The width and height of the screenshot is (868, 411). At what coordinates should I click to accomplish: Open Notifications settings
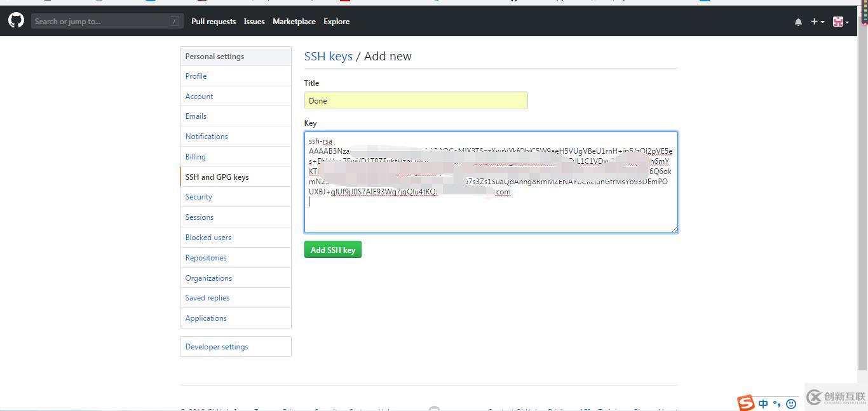pos(236,137)
